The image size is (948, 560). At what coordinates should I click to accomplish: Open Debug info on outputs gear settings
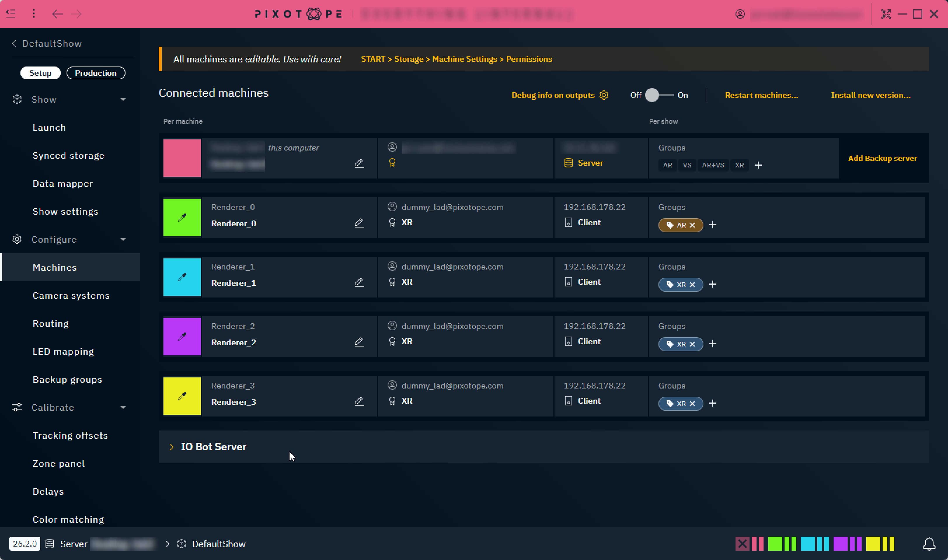point(604,95)
